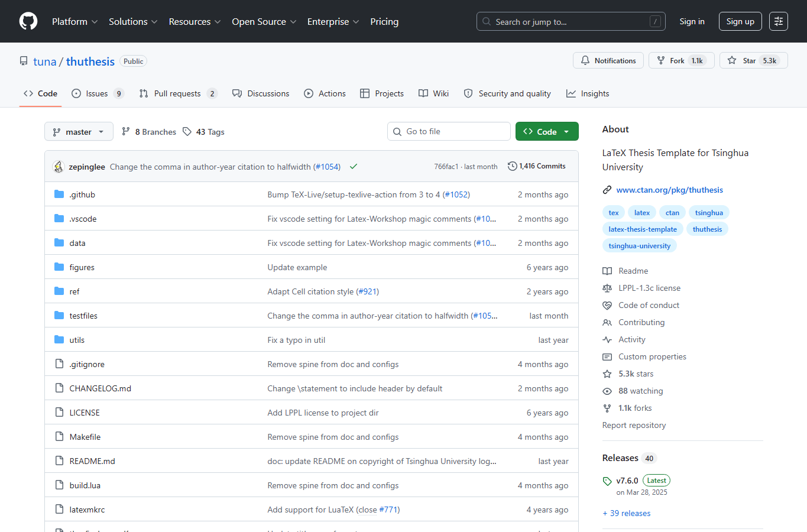This screenshot has width=807, height=532.
Task: Click the book icon next to Readme
Action: (607, 271)
